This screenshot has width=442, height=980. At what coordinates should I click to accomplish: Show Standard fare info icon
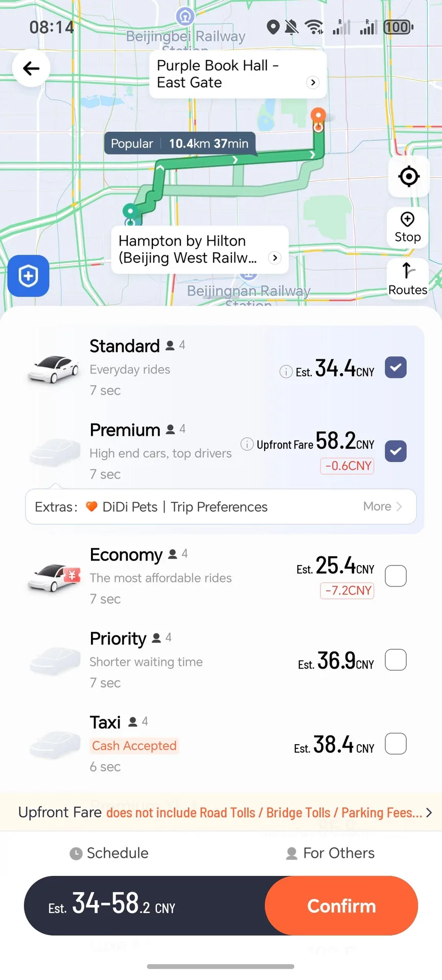(x=286, y=372)
